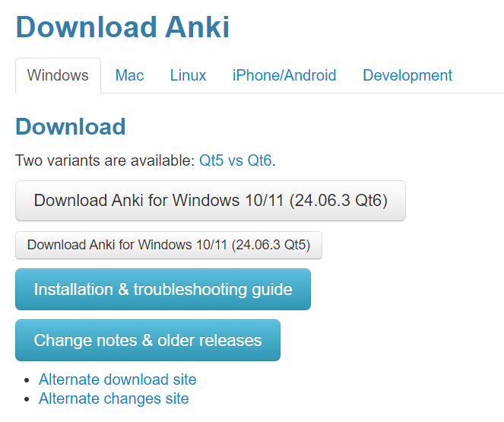The image size is (504, 422).
Task: Click the word Download in the page title
Action: [x=86, y=27]
